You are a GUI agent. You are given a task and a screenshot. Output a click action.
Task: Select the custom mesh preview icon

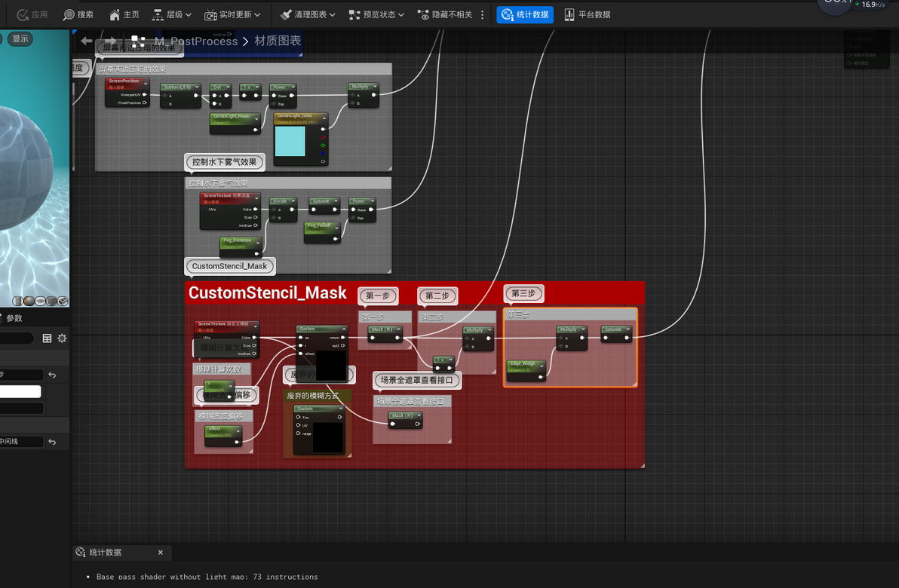[63, 301]
